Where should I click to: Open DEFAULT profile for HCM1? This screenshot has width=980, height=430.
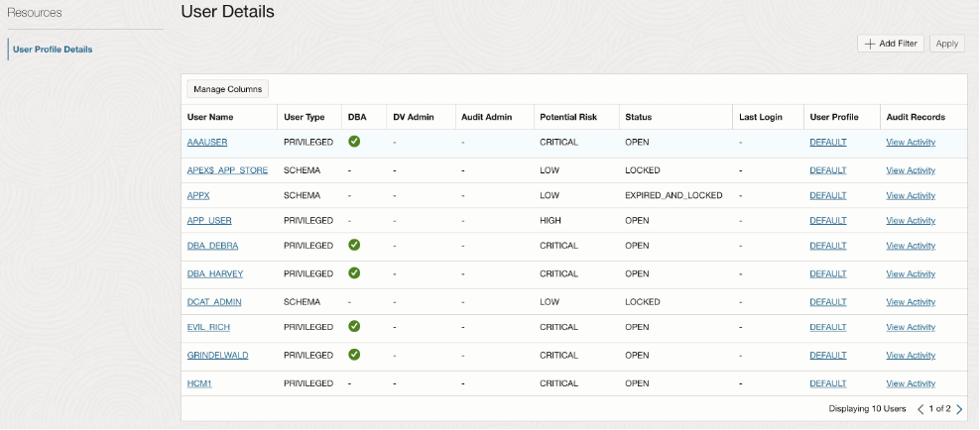click(x=828, y=383)
